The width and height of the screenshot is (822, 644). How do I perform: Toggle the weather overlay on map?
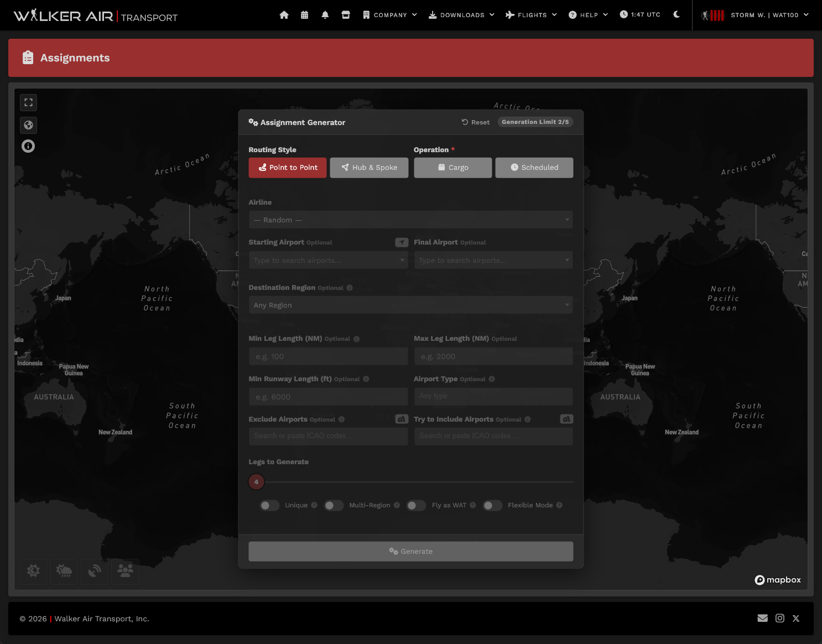(x=64, y=571)
